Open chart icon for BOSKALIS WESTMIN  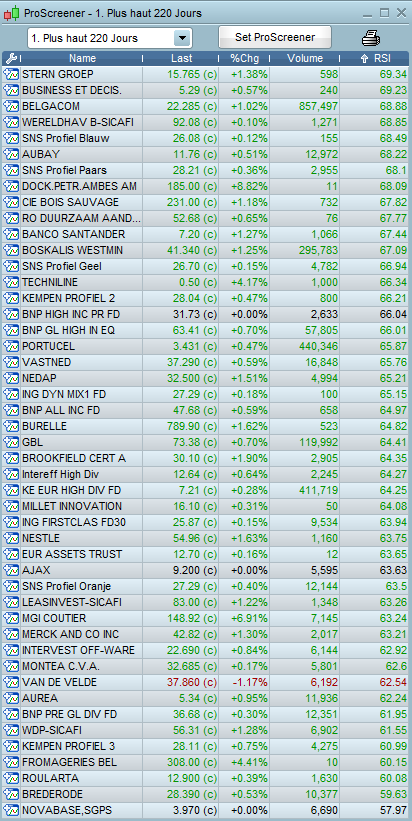[11, 250]
